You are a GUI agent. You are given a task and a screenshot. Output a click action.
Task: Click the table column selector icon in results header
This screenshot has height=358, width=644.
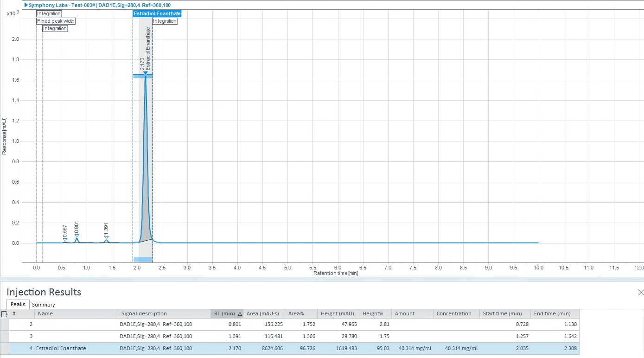pyautogui.click(x=4, y=313)
